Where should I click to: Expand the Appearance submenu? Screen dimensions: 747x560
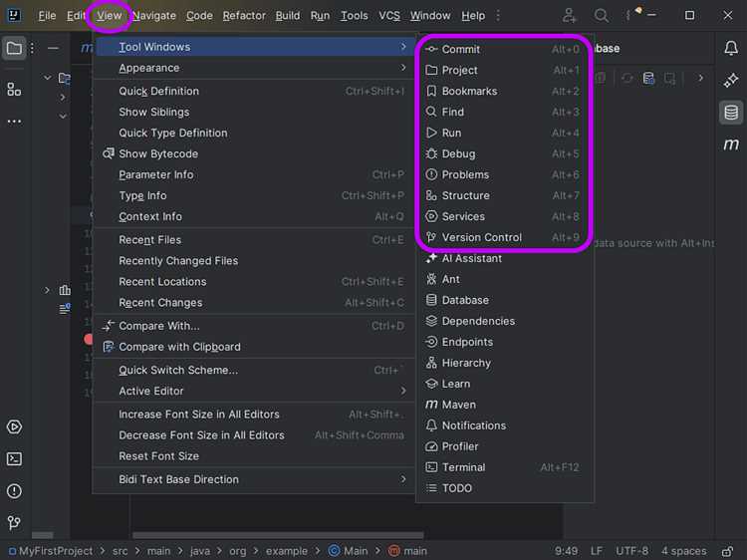(254, 68)
